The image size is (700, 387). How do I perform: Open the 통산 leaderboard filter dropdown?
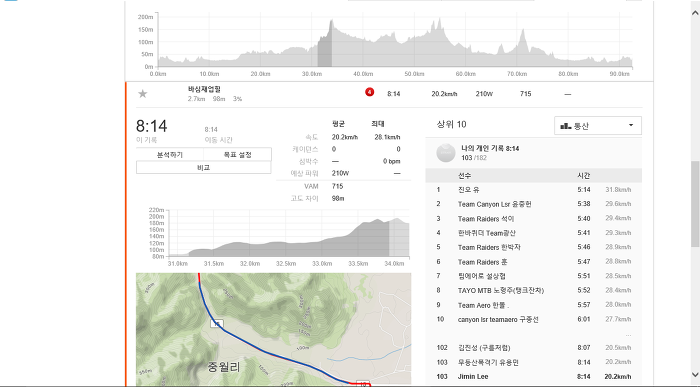[x=598, y=125]
